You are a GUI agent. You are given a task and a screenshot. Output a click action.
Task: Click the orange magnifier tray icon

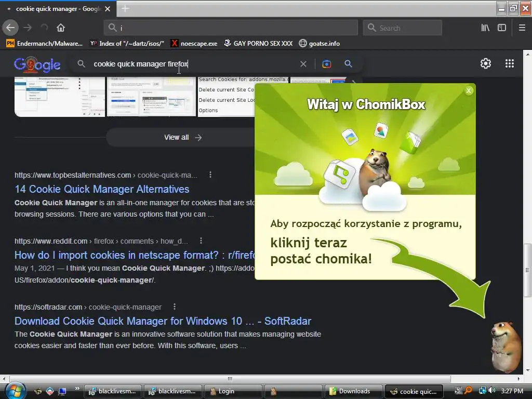point(469,391)
